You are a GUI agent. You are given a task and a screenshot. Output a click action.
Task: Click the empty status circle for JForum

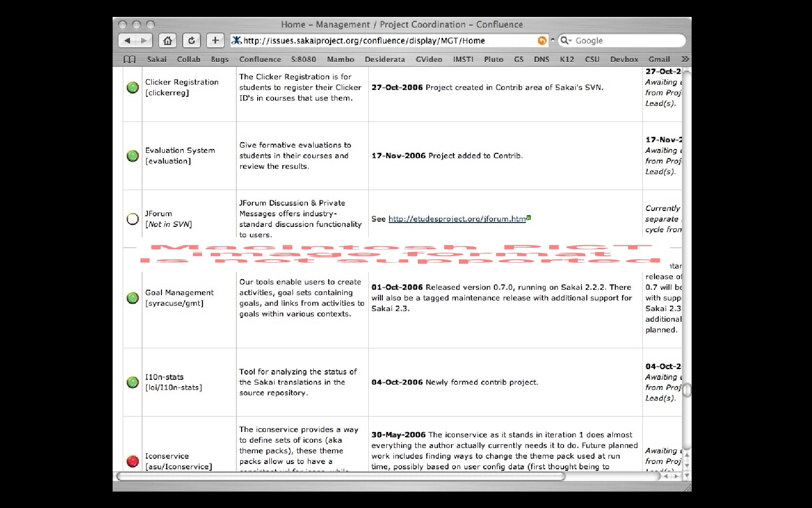132,219
